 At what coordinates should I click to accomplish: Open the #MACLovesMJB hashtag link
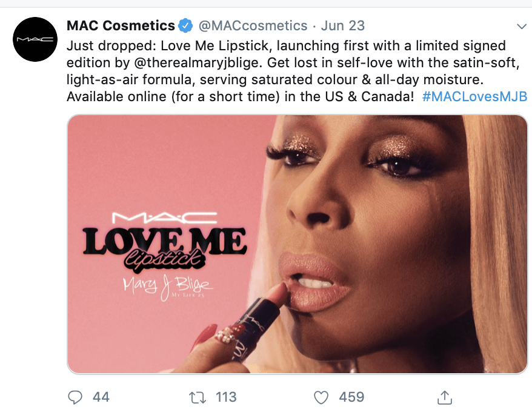474,97
